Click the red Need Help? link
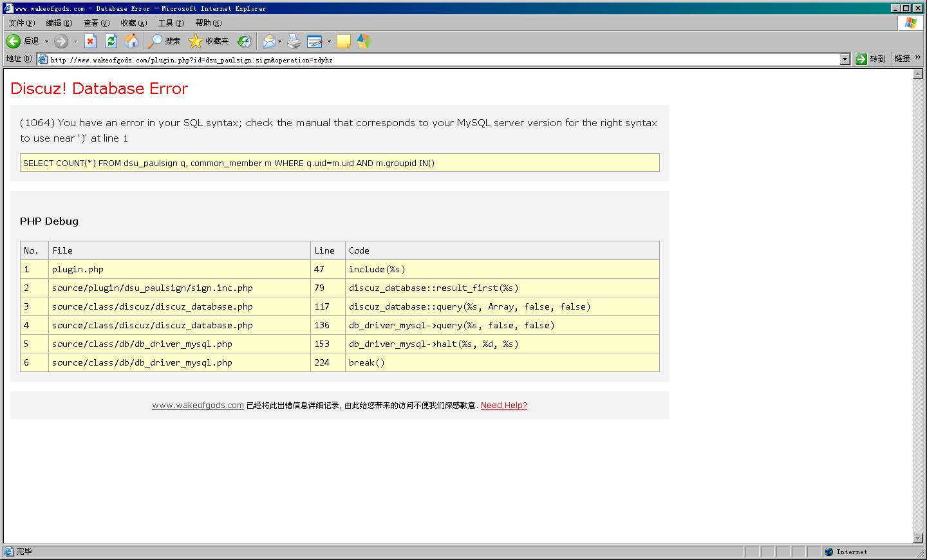 [504, 406]
